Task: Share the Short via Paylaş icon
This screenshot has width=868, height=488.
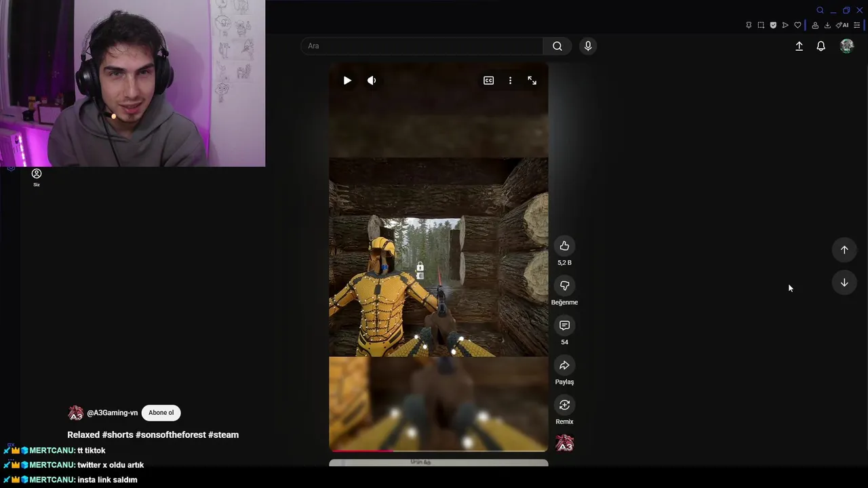Action: (x=564, y=365)
